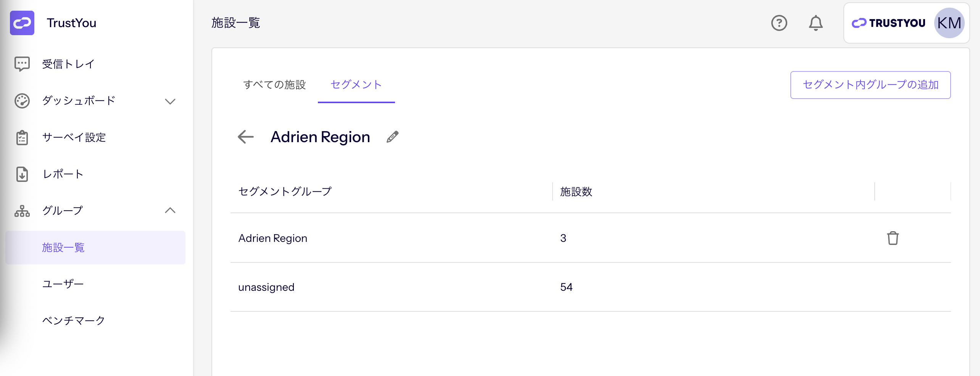980x376 pixels.
Task: Expand the ダッシュボード chevron
Action: [x=170, y=101]
